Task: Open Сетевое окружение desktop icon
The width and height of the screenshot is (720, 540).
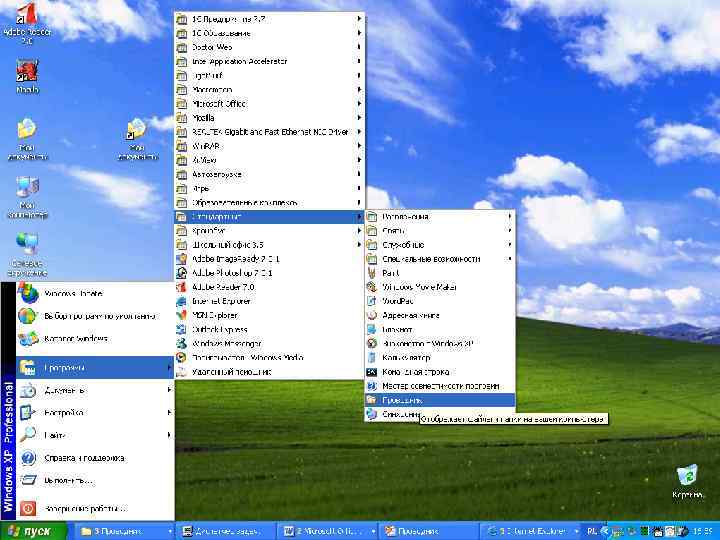Action: coord(27,255)
